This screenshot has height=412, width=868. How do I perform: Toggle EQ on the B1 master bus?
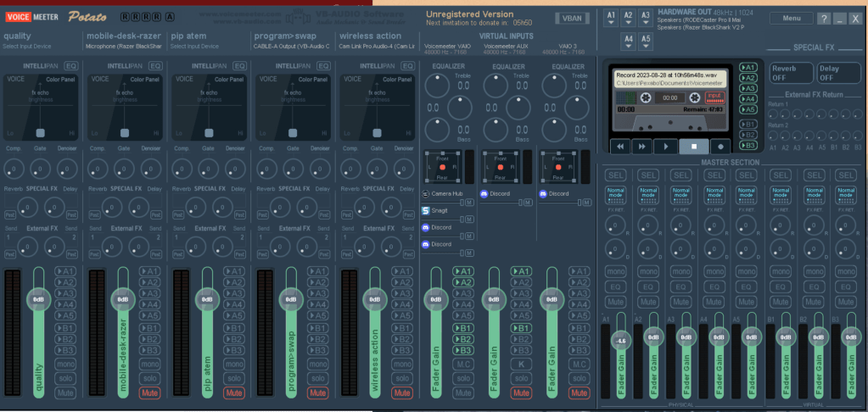tap(780, 287)
